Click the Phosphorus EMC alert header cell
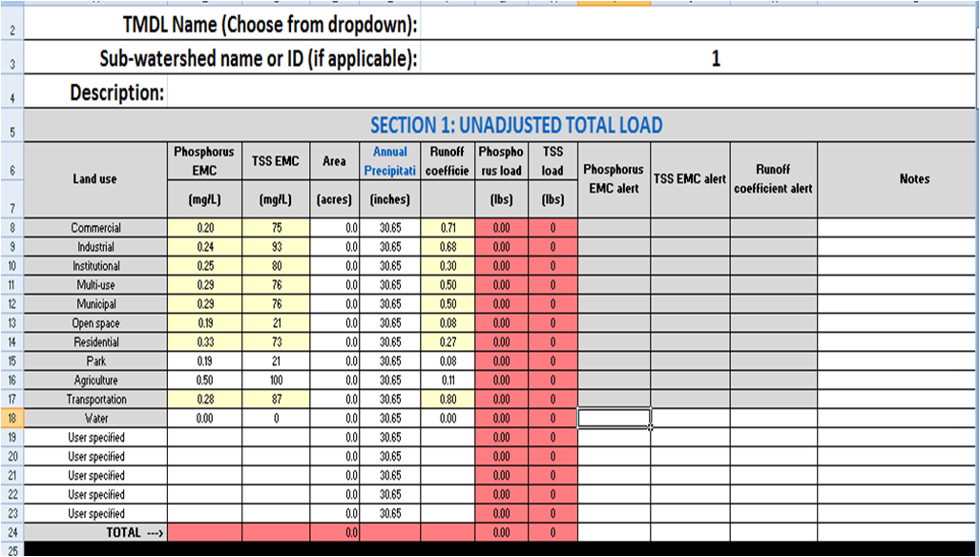Image resolution: width=980 pixels, height=557 pixels. point(614,178)
